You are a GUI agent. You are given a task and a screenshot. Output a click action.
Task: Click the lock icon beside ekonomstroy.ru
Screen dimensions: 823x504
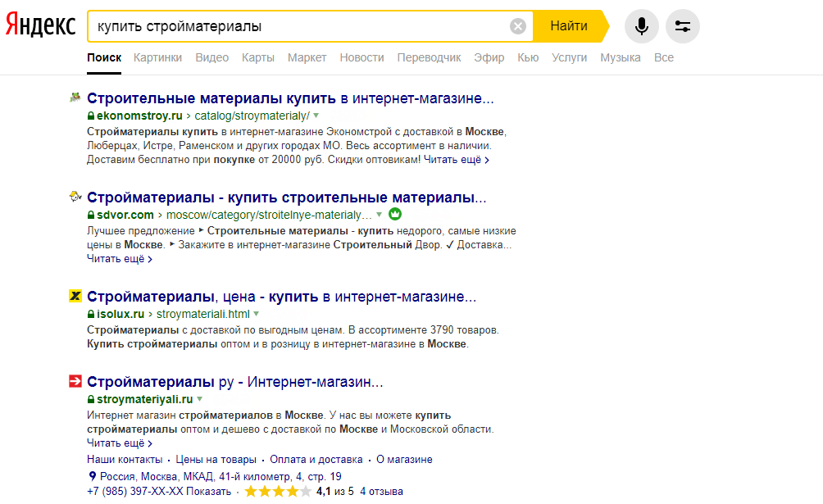(x=91, y=116)
